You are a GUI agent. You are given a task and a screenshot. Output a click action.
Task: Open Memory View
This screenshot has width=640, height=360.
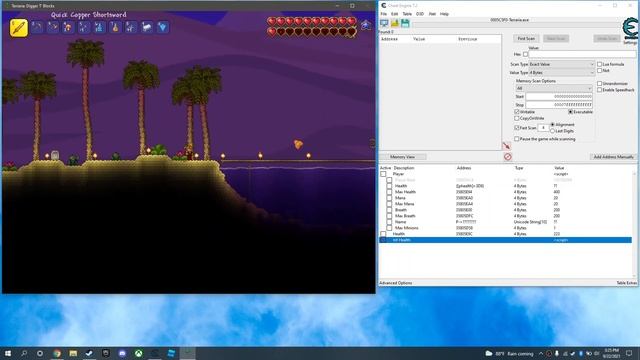[x=403, y=157]
